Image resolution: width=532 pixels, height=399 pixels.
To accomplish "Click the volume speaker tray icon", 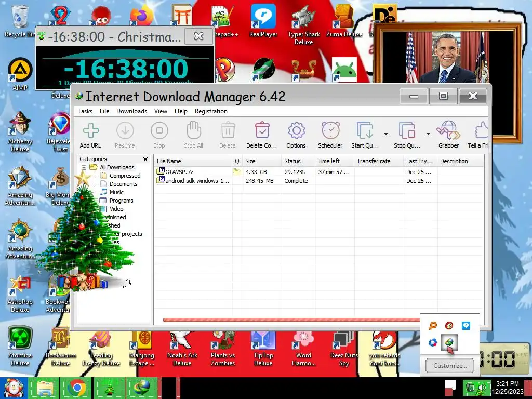I will tap(481, 388).
